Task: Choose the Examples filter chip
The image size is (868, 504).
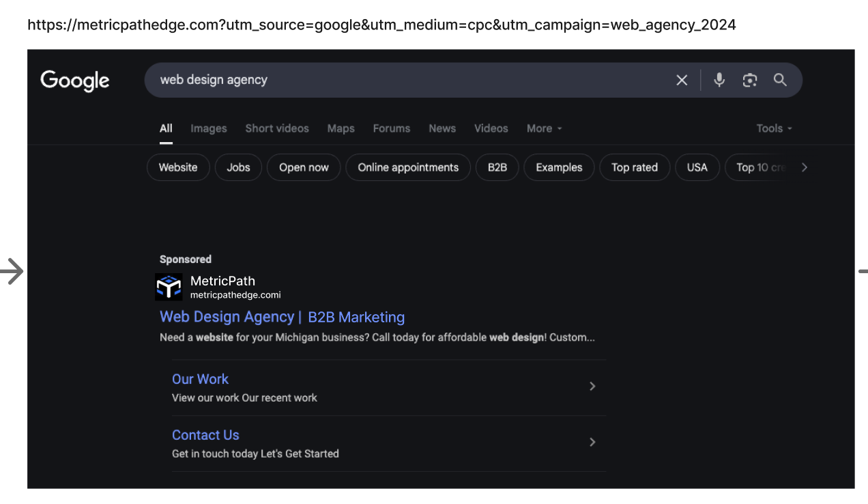Action: pyautogui.click(x=559, y=167)
